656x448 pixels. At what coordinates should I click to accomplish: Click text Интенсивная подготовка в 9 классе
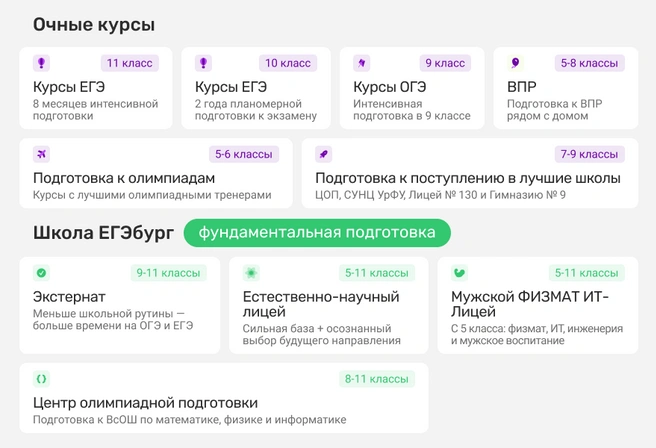click(x=412, y=110)
